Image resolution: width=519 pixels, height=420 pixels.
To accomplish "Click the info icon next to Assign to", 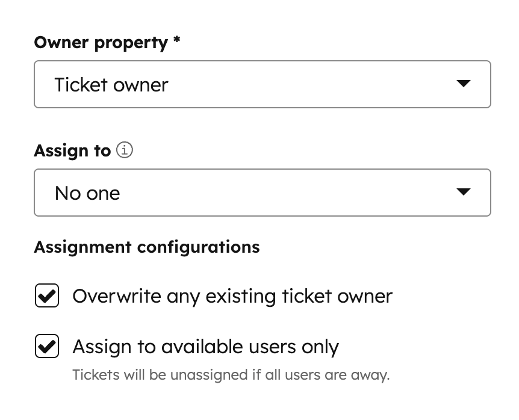I will click(125, 151).
